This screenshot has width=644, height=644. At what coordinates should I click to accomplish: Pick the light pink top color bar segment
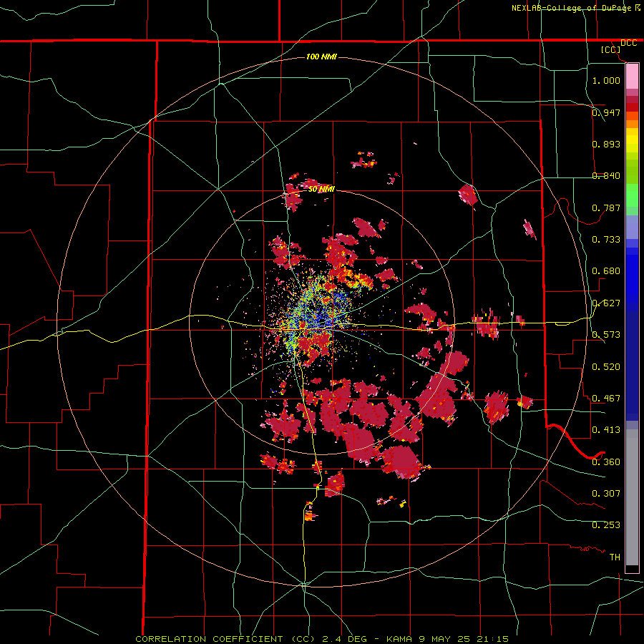point(632,77)
